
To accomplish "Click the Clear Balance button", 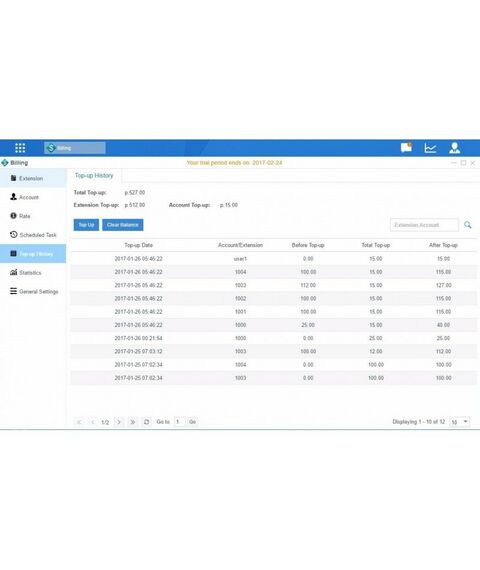I will click(123, 225).
